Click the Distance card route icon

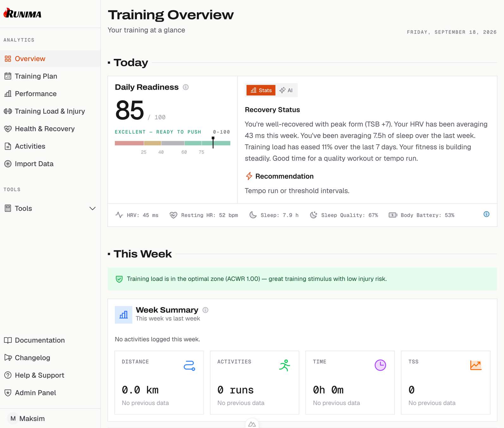(189, 365)
